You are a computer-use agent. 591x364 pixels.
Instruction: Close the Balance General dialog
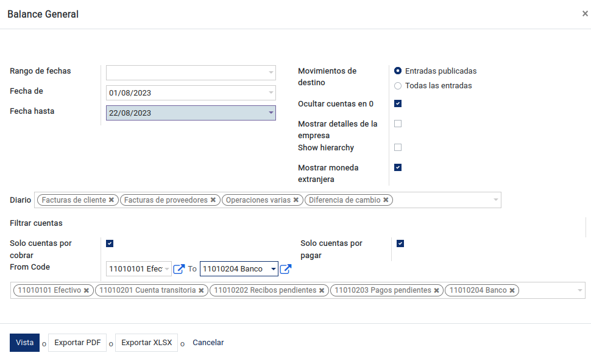coord(585,13)
